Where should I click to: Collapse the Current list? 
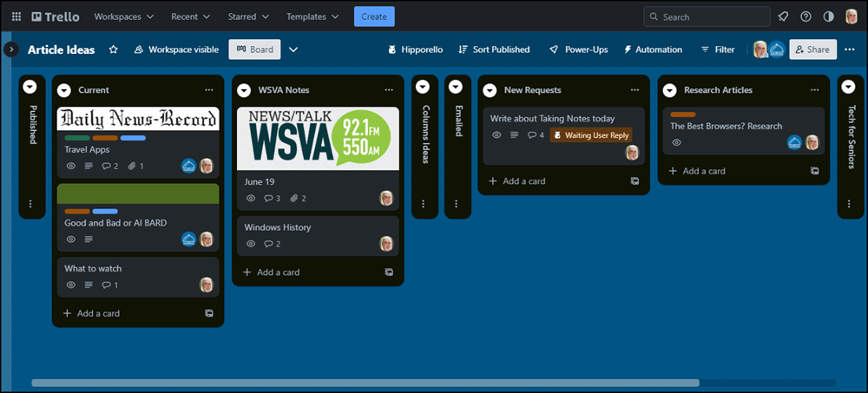[65, 90]
